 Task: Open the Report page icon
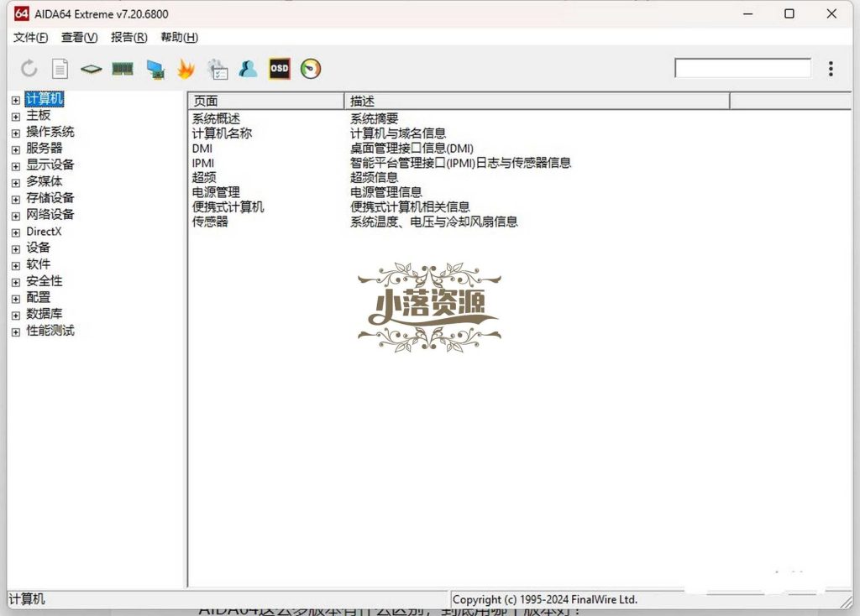(60, 69)
